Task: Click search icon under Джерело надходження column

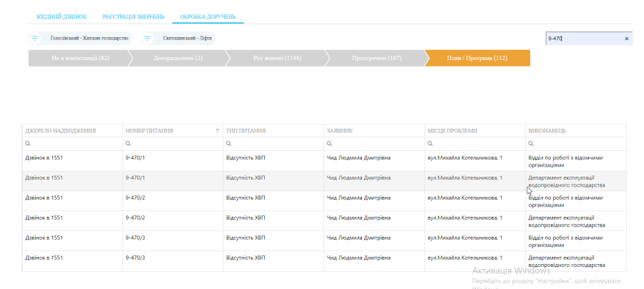Action: click(x=28, y=144)
